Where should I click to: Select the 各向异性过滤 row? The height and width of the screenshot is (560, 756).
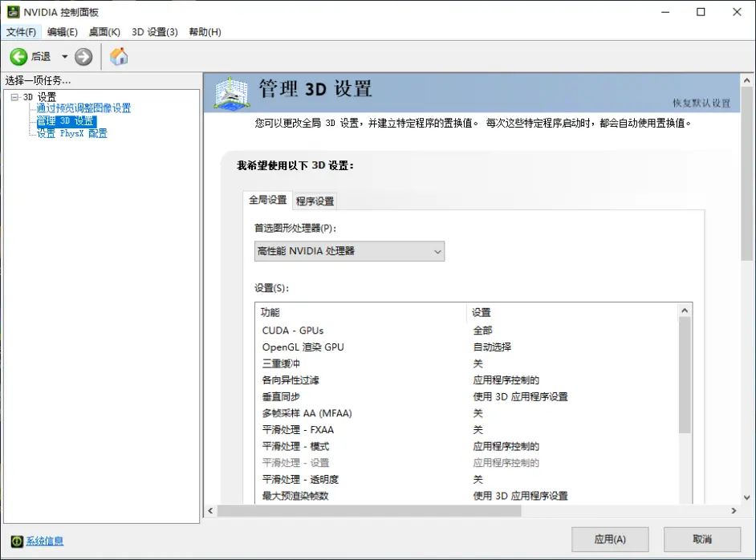[x=467, y=380]
